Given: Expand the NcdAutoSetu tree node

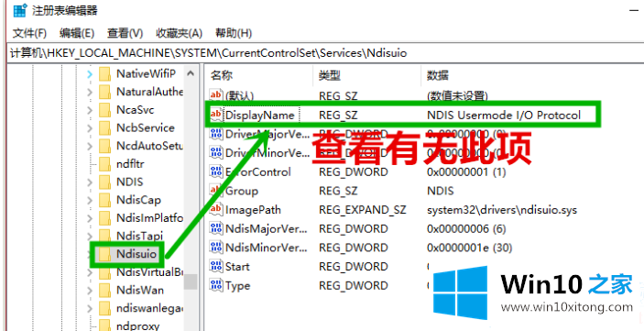Looking at the screenshot, I should pyautogui.click(x=90, y=146).
